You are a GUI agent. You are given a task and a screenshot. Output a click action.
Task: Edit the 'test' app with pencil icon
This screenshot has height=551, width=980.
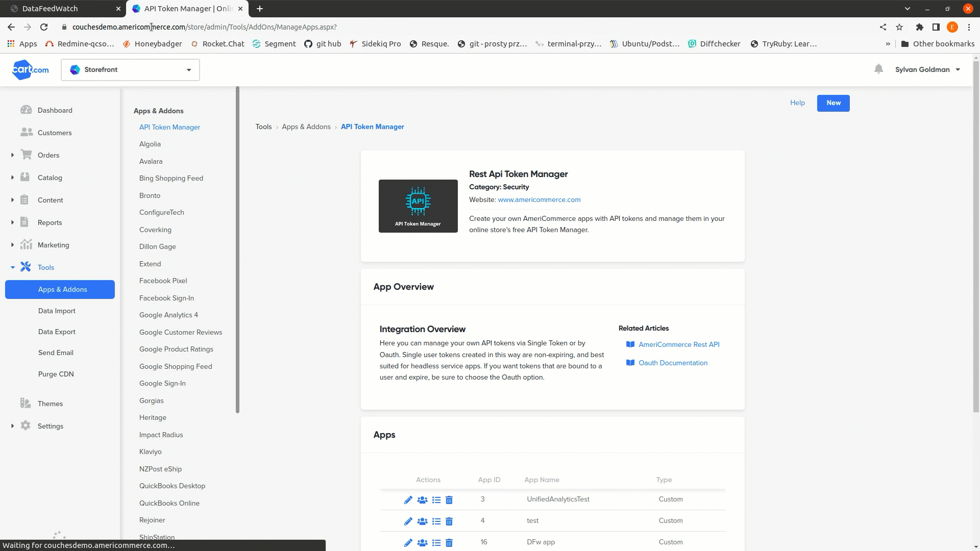coord(408,521)
